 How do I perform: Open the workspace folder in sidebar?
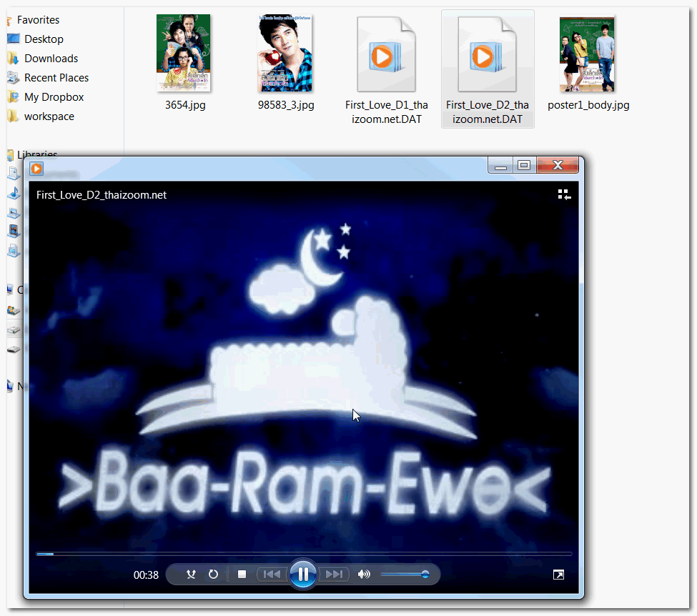click(x=49, y=116)
